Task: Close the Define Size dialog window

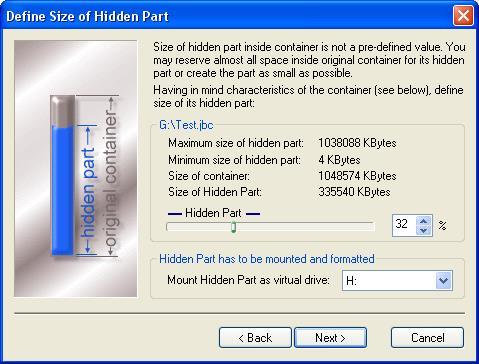Action: pos(463,16)
